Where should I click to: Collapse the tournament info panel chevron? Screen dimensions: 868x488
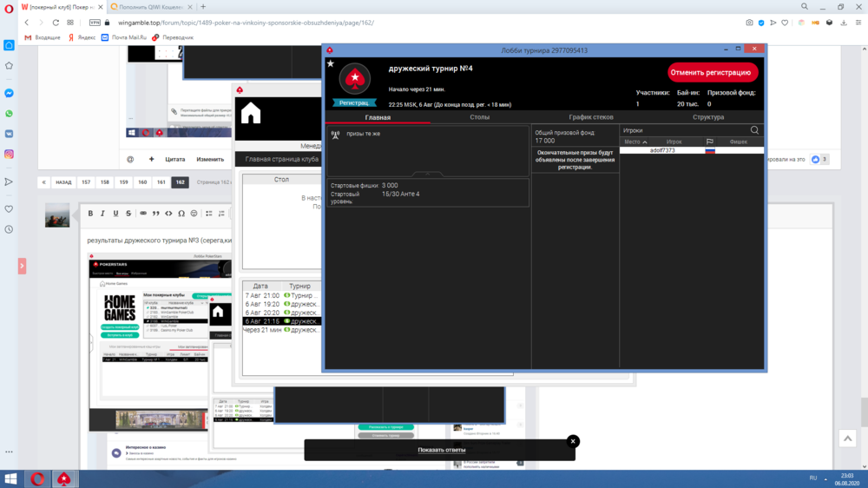428,174
